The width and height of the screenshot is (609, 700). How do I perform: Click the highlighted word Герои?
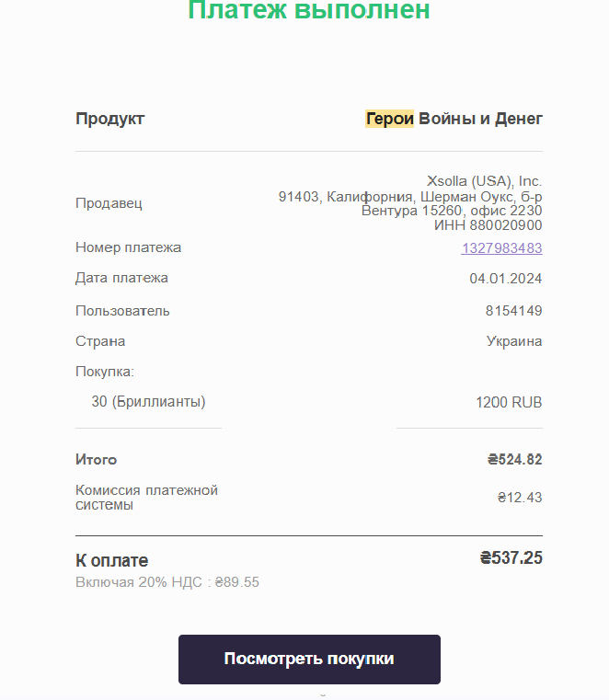click(x=389, y=119)
